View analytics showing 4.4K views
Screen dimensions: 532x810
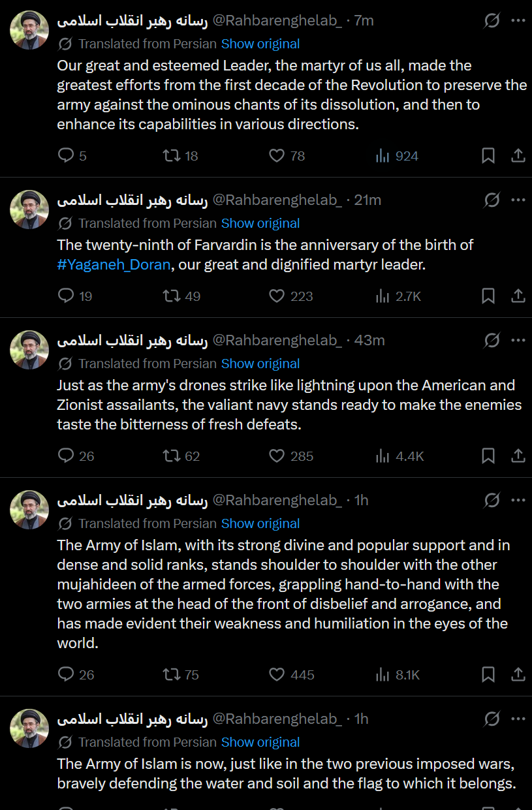[x=400, y=456]
